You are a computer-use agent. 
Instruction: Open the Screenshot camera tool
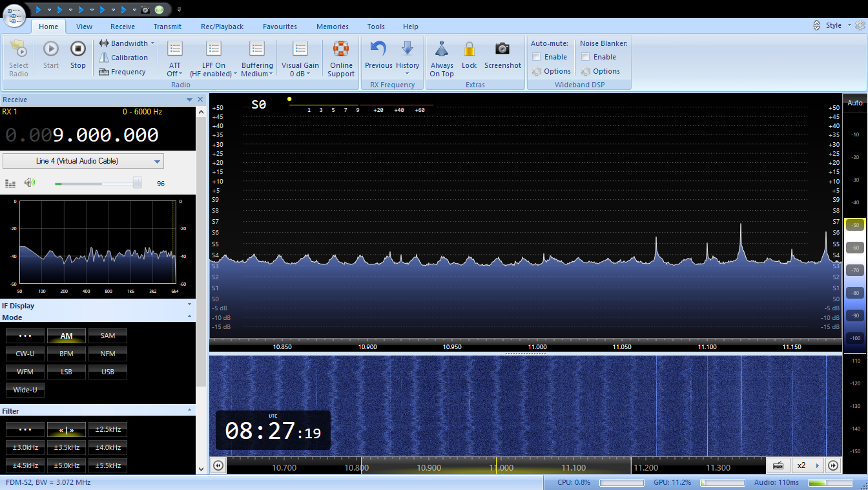(x=502, y=50)
